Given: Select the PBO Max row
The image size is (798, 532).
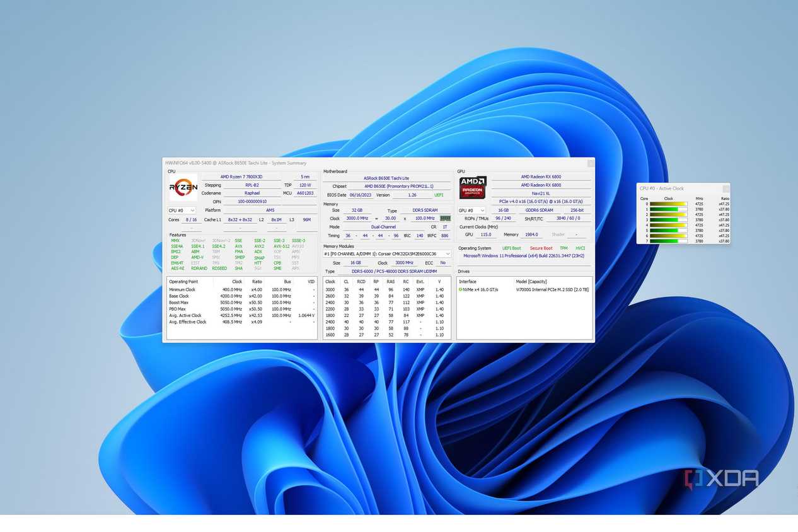Looking at the screenshot, I should pos(241,309).
